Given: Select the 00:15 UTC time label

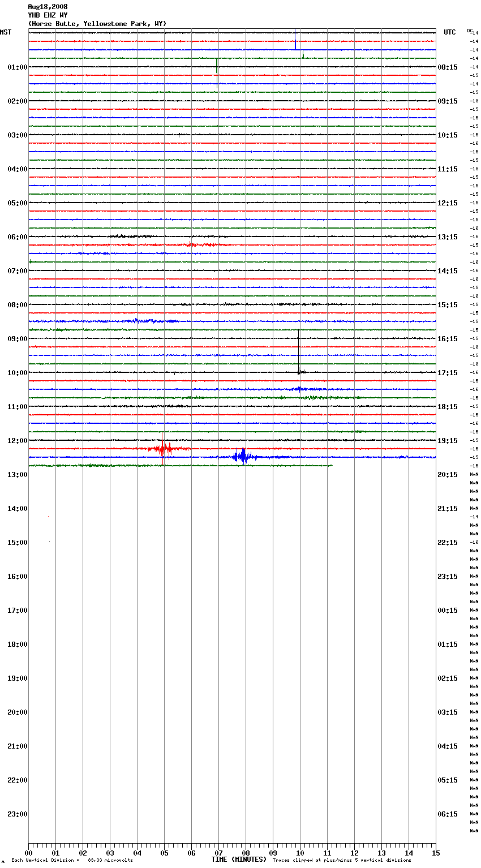Looking at the screenshot, I should (448, 611).
